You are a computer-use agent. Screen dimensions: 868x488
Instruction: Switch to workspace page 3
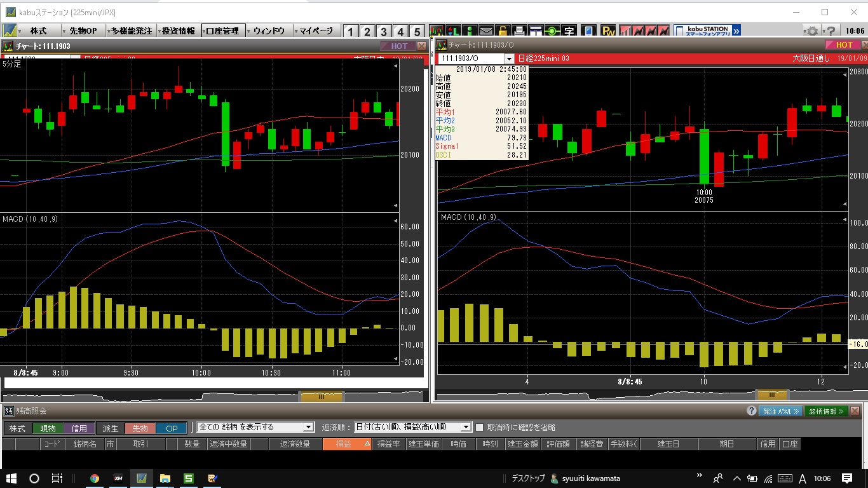click(384, 32)
